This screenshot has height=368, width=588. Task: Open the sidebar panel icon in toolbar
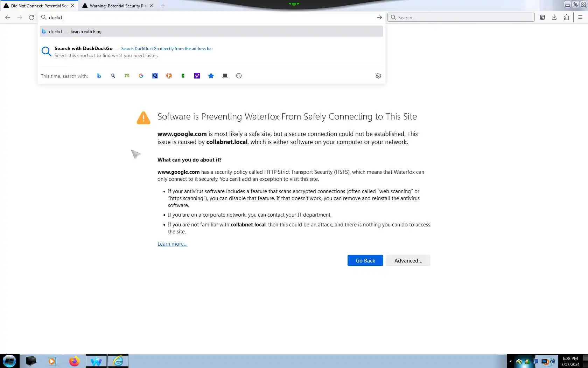(x=542, y=17)
